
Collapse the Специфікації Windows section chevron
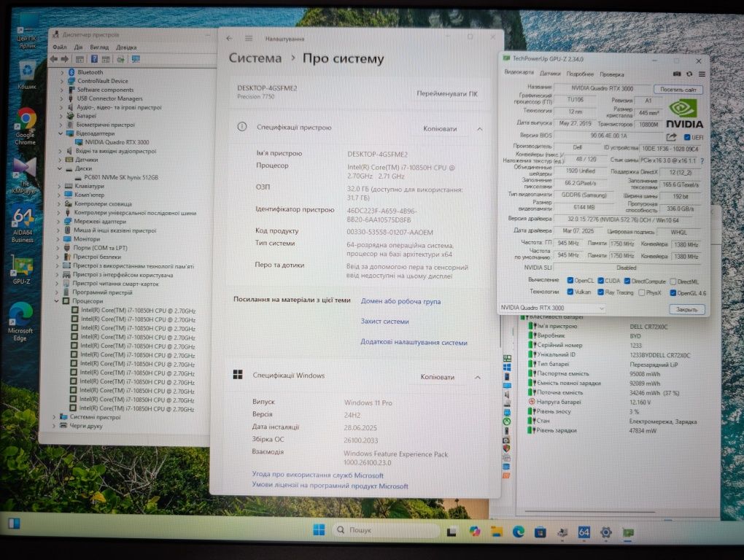[x=478, y=378]
